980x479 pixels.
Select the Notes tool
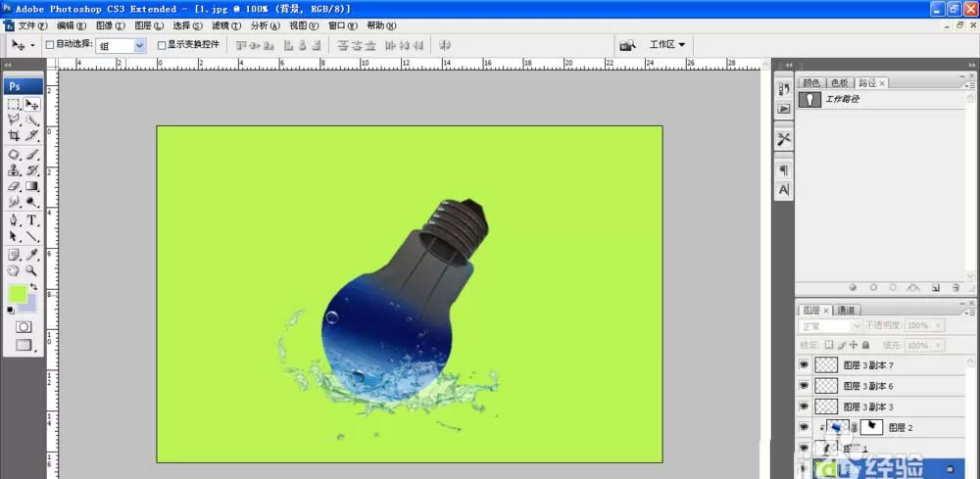tap(14, 254)
